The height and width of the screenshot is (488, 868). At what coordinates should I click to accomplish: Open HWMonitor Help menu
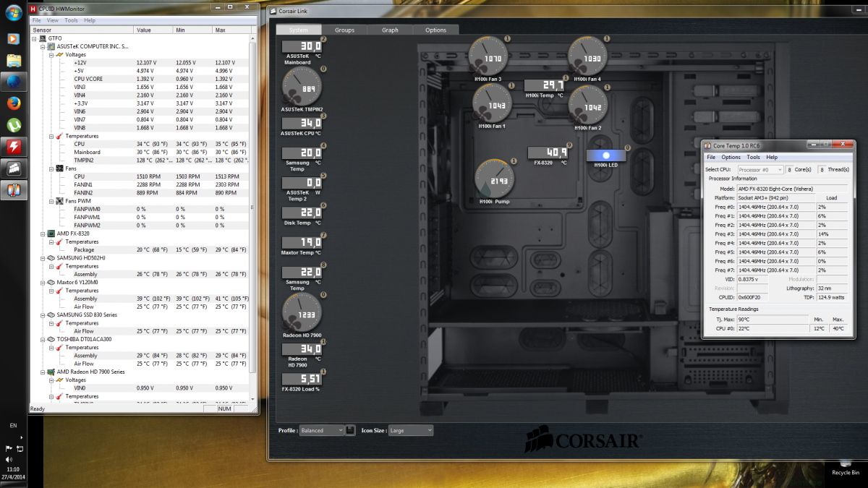click(88, 20)
